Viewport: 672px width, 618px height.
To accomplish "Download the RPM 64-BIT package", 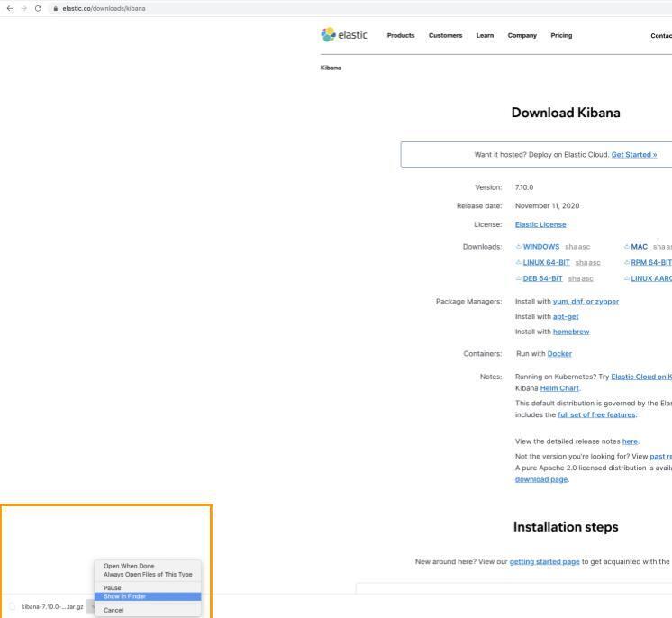I will 651,262.
